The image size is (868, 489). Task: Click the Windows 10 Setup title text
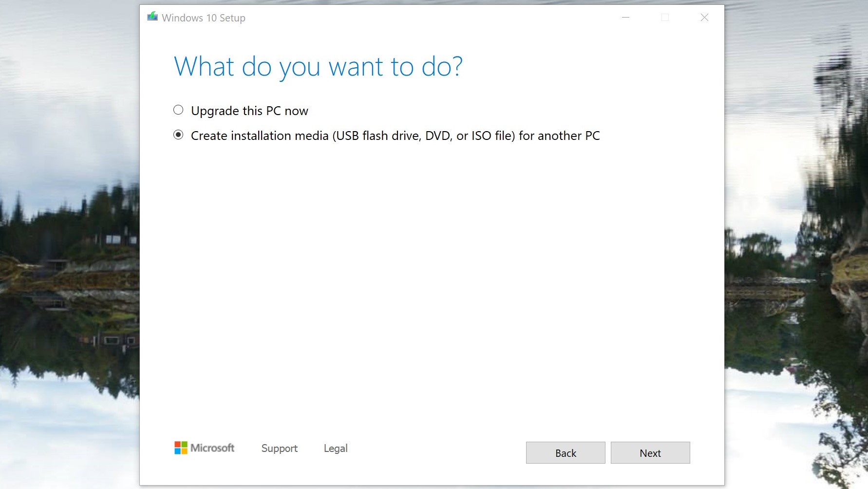click(x=204, y=18)
